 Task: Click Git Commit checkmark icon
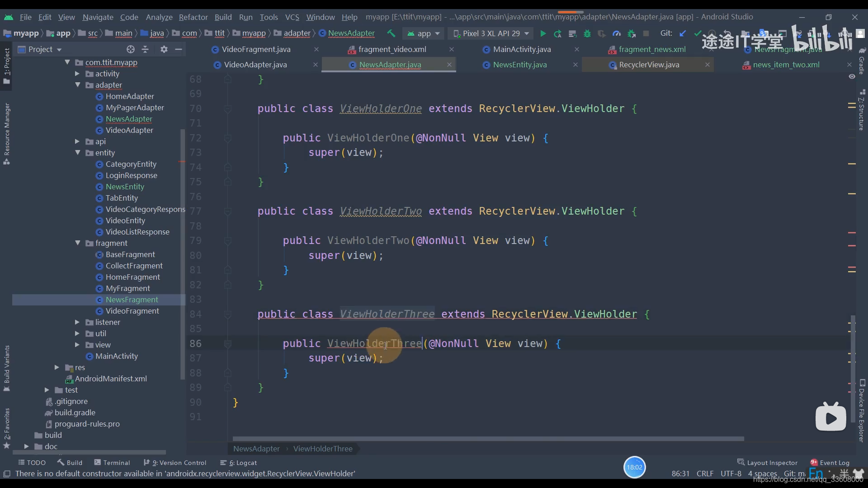coord(698,33)
